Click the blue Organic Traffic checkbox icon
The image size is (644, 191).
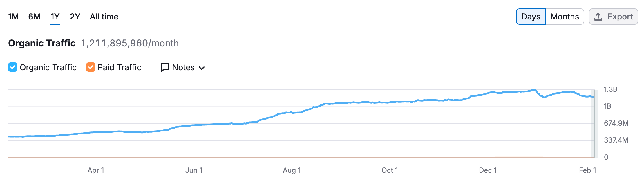point(12,67)
